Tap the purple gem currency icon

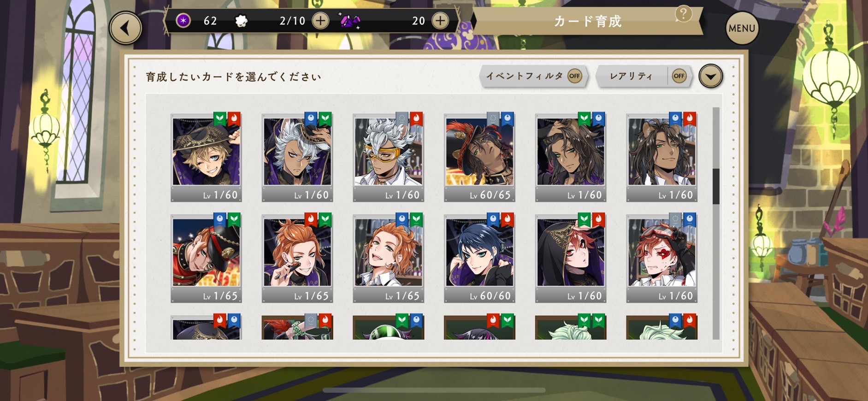350,21
